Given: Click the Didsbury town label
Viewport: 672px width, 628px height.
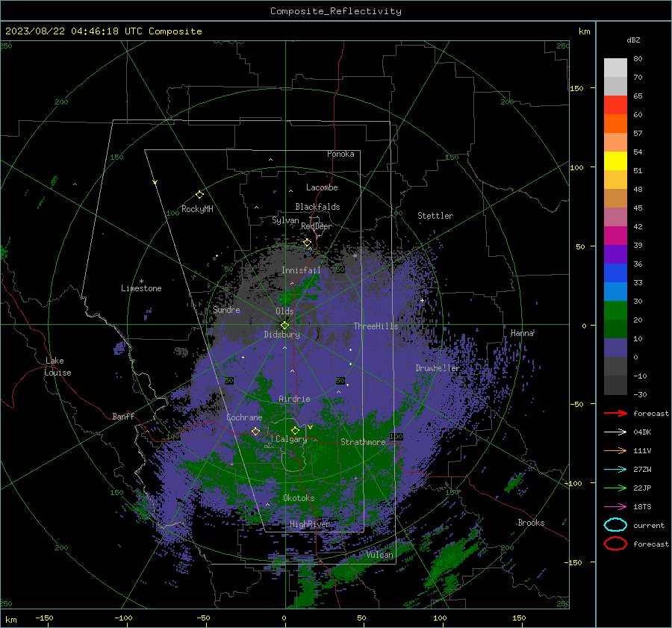Looking at the screenshot, I should [x=281, y=335].
